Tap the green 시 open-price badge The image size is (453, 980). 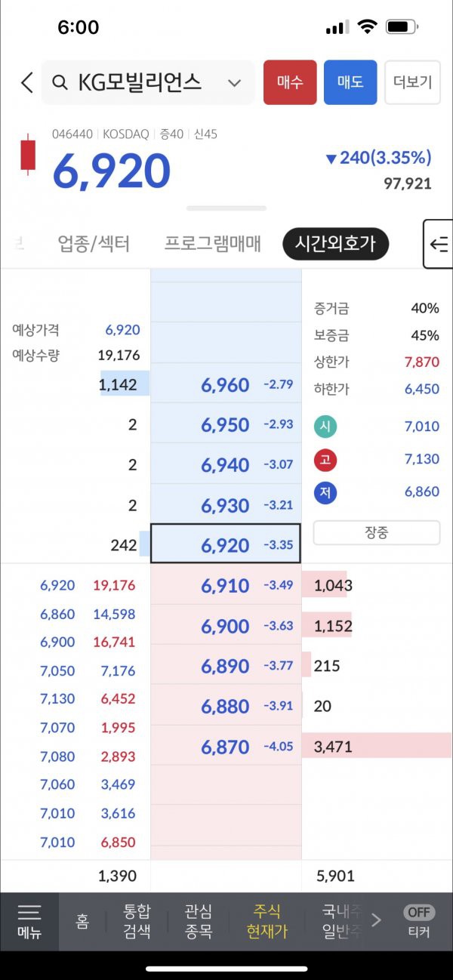(x=325, y=427)
